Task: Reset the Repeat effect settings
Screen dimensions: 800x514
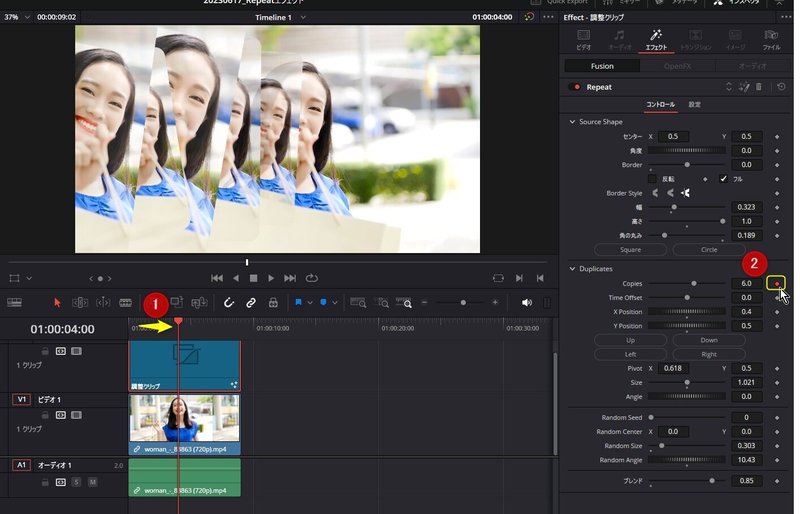Action: [780, 87]
